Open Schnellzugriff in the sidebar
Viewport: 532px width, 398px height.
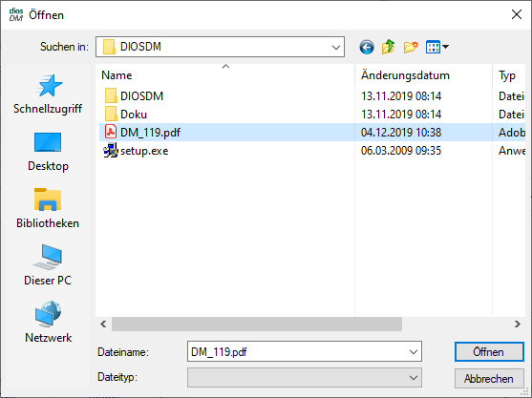pos(48,94)
